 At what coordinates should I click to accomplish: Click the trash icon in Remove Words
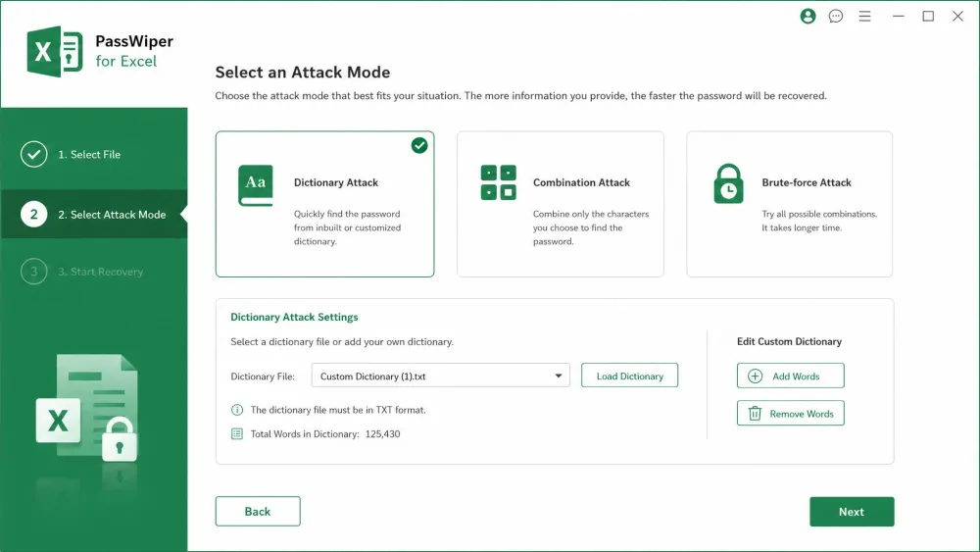pos(755,413)
